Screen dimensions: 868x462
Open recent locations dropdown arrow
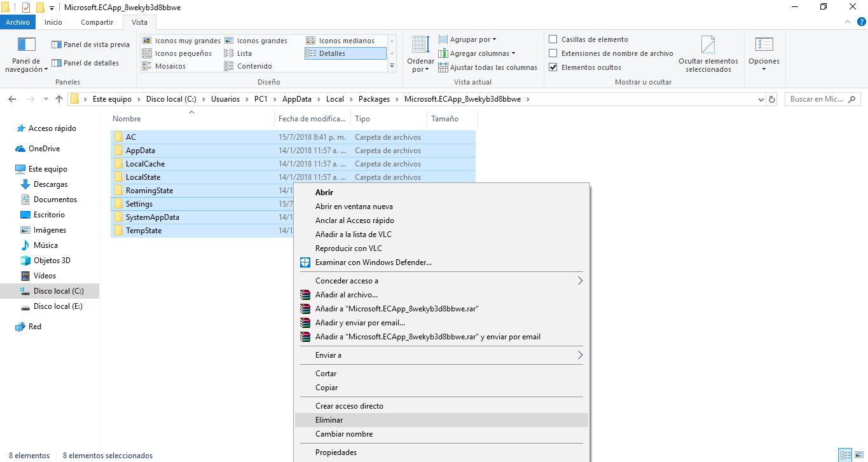(x=46, y=99)
